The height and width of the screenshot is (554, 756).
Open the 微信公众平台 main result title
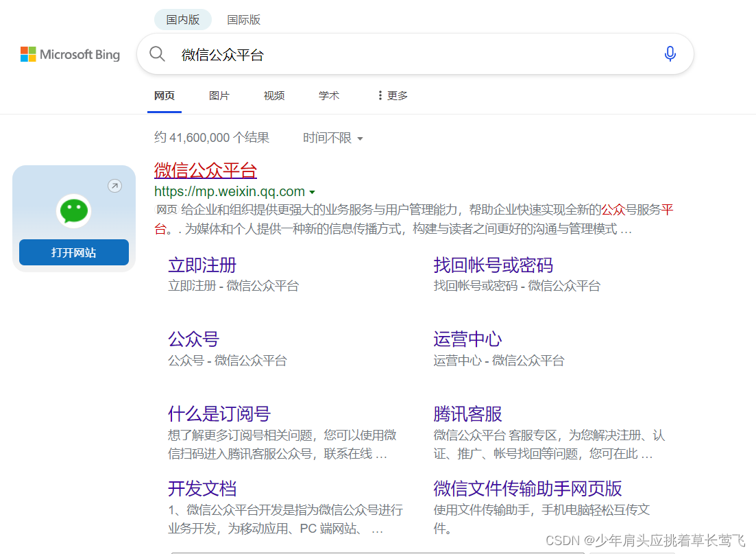coord(206,171)
